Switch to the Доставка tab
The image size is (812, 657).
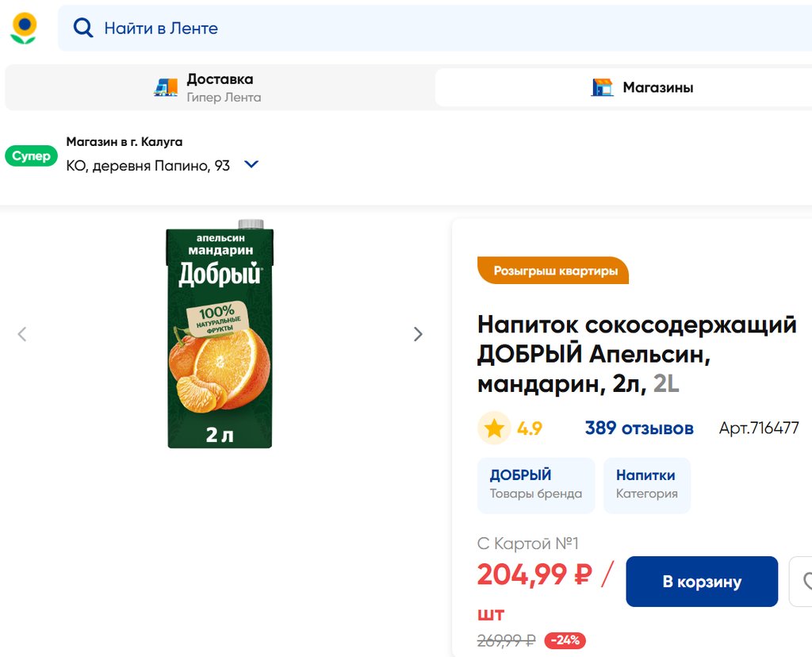click(x=219, y=87)
